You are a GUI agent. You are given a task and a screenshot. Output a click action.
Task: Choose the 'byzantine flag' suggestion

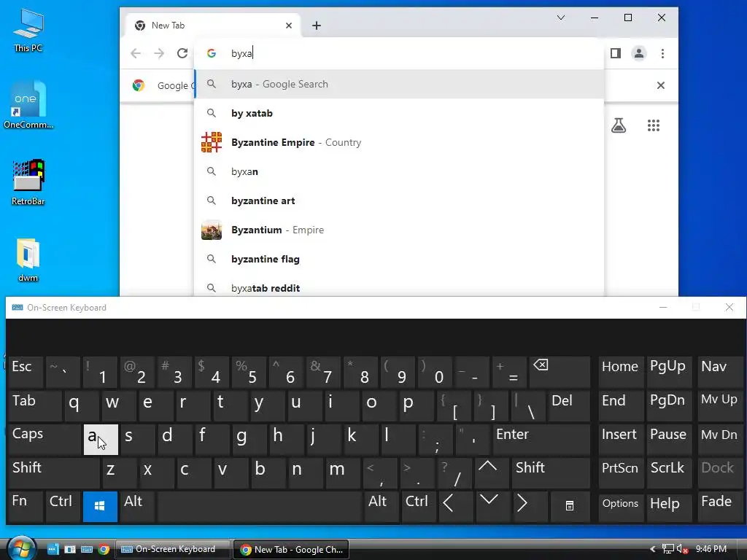(x=399, y=259)
